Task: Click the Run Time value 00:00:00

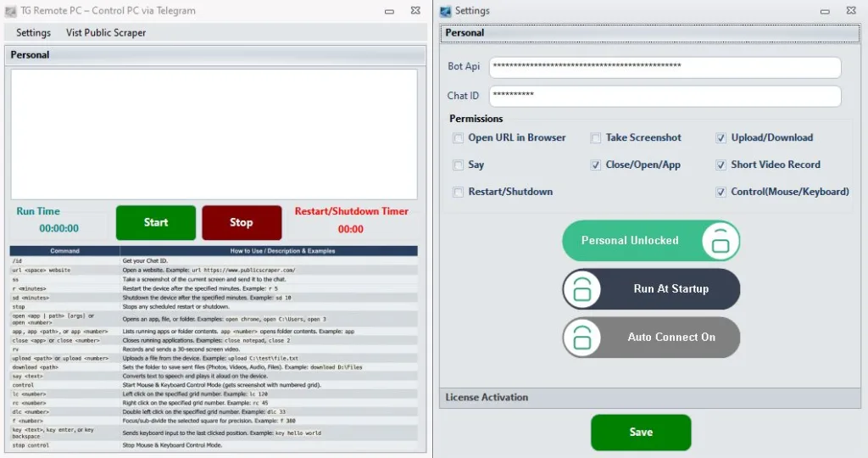Action: [x=58, y=228]
